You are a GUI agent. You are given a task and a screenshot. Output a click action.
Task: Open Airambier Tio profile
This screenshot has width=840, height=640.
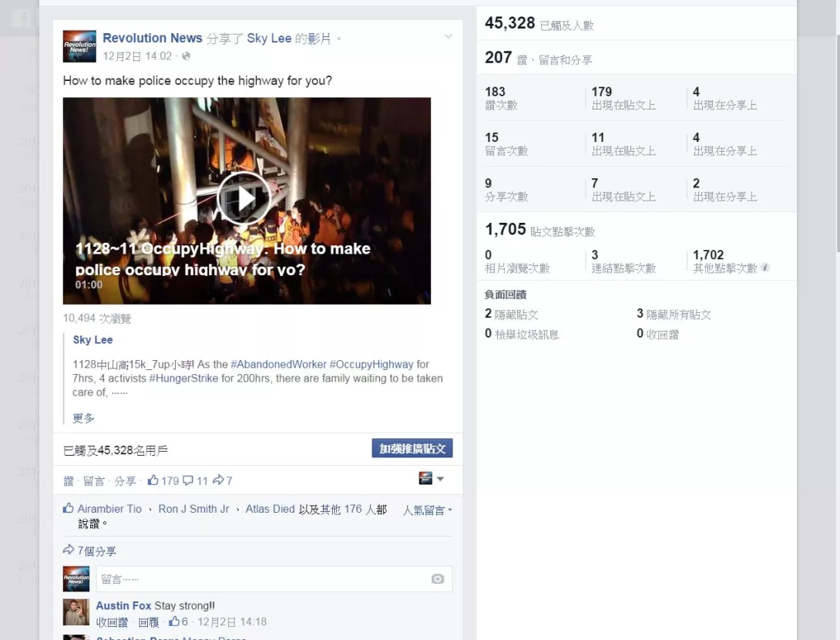tap(109, 509)
